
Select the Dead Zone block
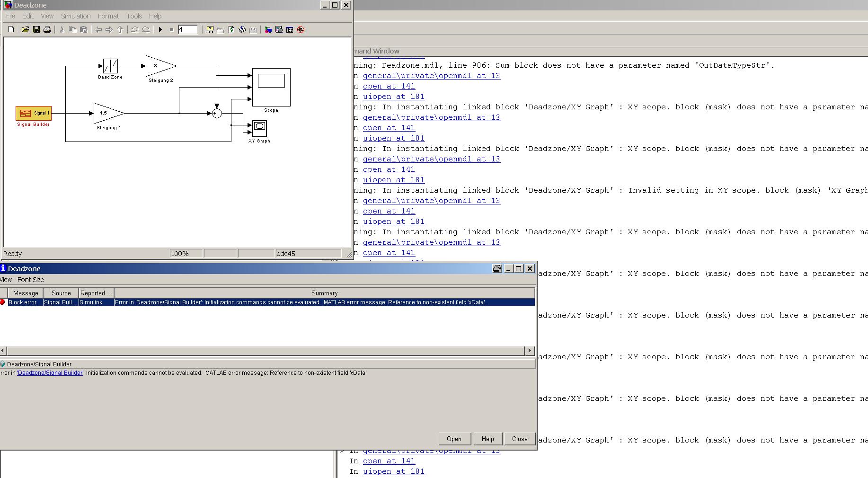110,66
